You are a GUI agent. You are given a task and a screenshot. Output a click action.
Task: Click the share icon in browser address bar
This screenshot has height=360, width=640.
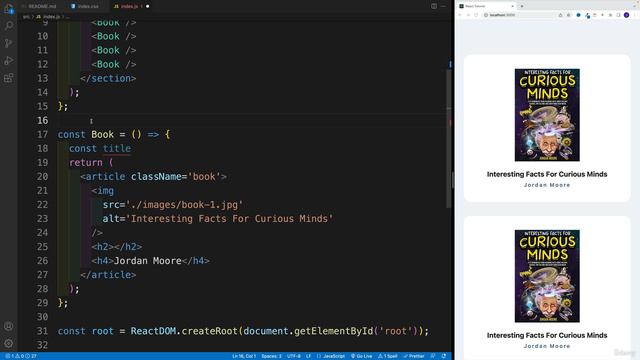[x=560, y=15]
